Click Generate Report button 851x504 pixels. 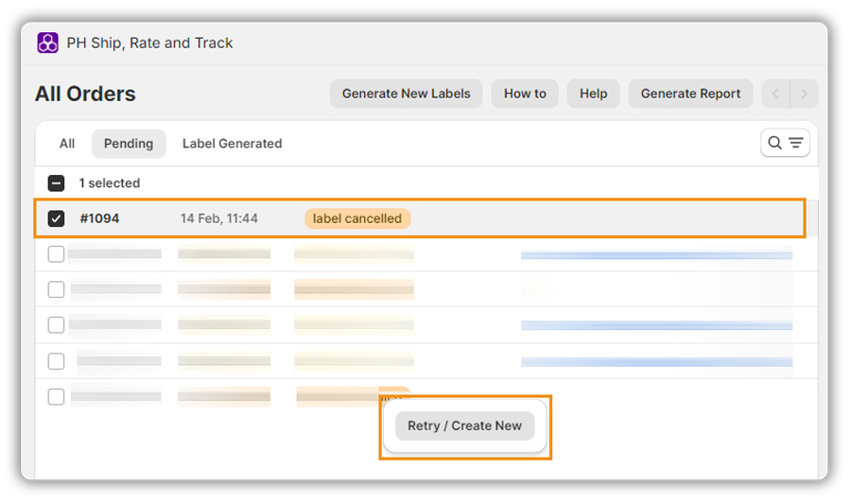click(690, 94)
